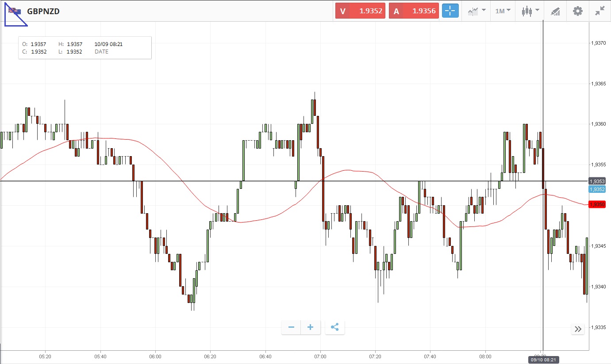Zoom in the chart with plus
The image size is (611, 364).
coord(311,327)
